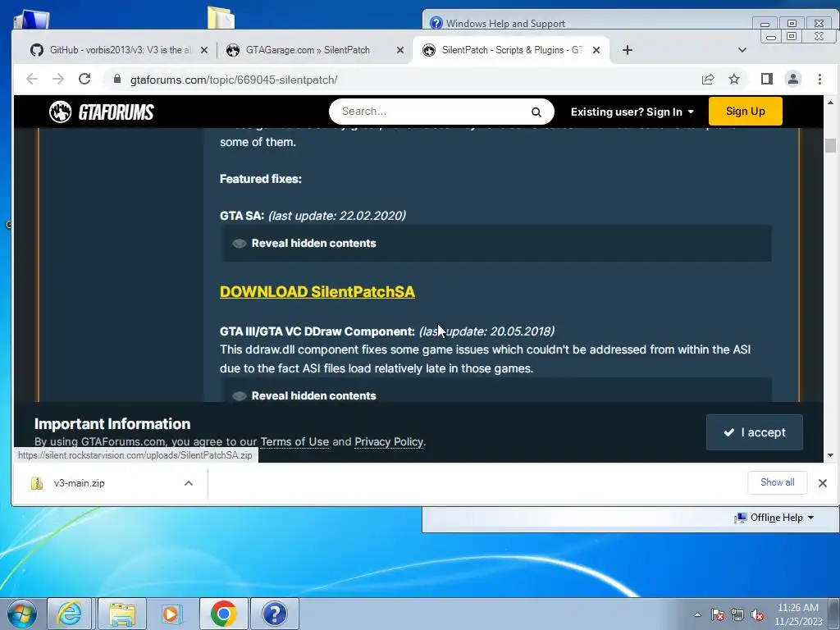The height and width of the screenshot is (630, 840).
Task: Open the Offline Help dropdown in Windows Help
Action: point(774,518)
